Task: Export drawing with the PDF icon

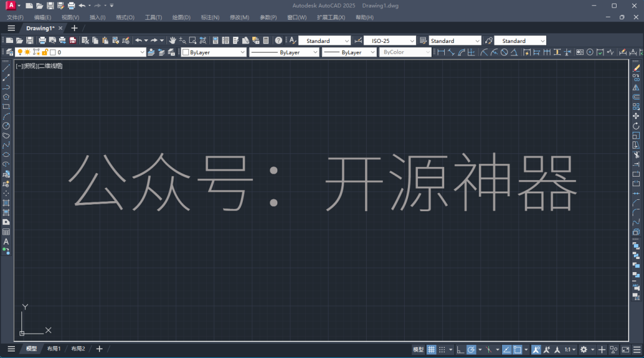Action: [73, 41]
